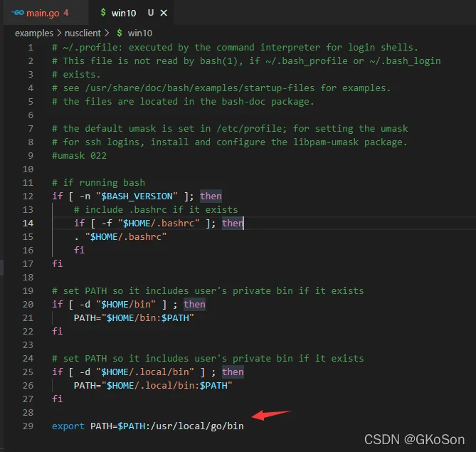Click the PATH comment on line 24
Image resolution: width=476 pixels, height=452 pixels.
[x=208, y=359]
